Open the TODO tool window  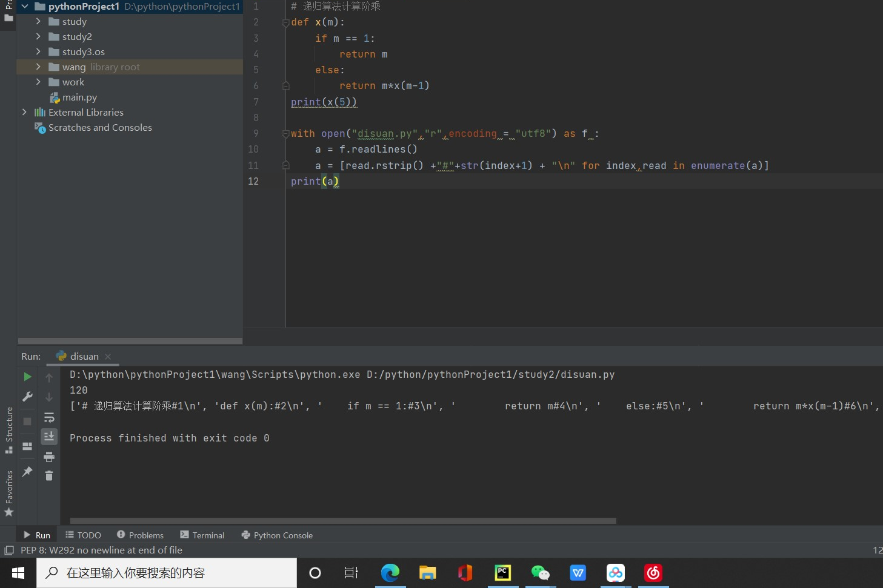84,535
